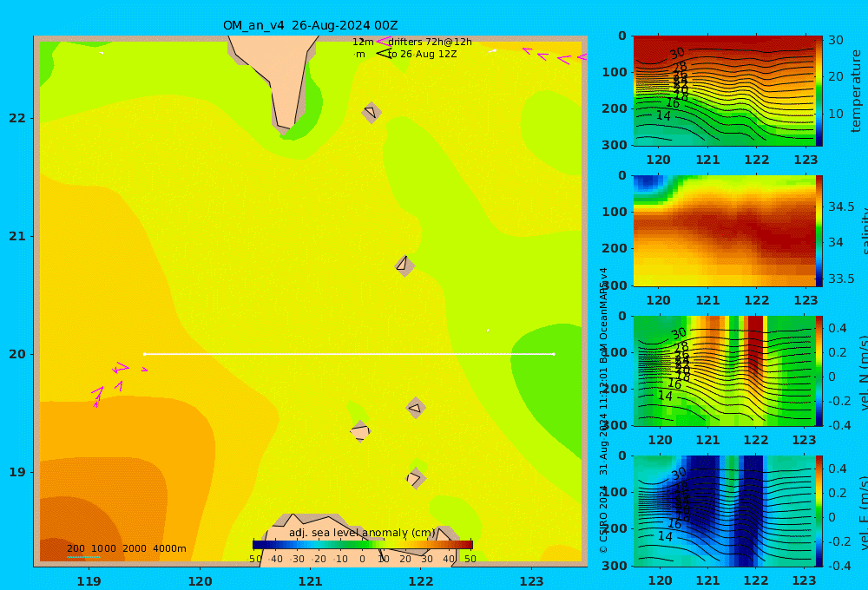Click the black arrow symbol in the legend
The image size is (868, 590).
[383, 53]
